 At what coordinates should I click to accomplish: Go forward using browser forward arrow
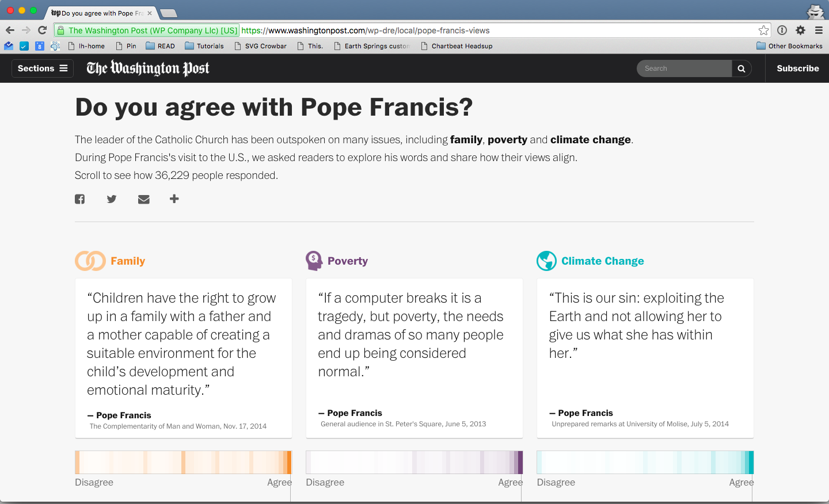pyautogui.click(x=26, y=30)
